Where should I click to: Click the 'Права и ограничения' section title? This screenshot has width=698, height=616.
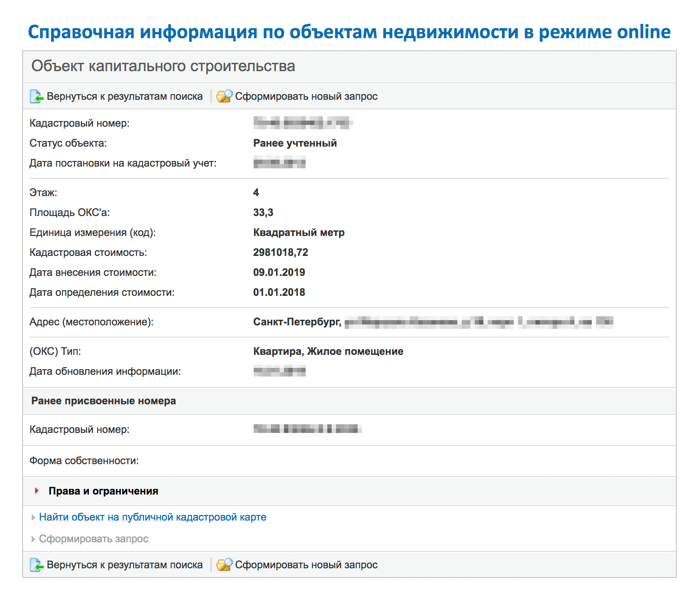pyautogui.click(x=103, y=491)
